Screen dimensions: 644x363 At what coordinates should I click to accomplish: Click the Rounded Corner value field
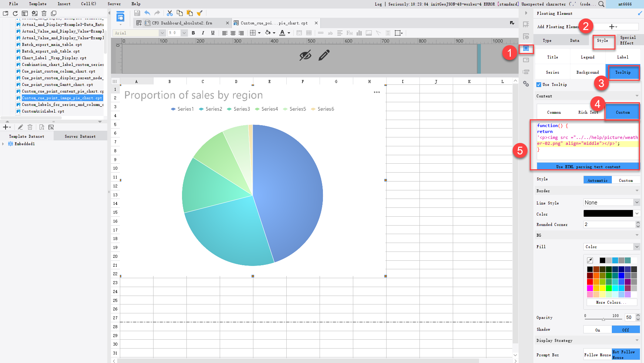tap(609, 224)
